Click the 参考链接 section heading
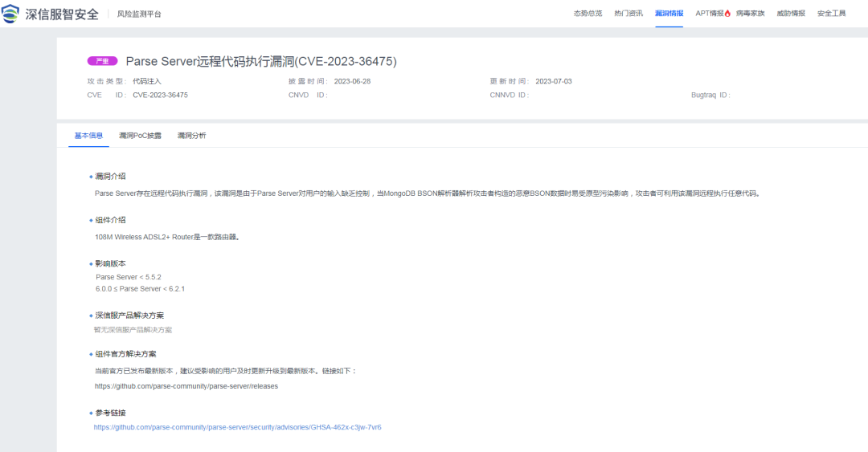This screenshot has height=452, width=868. pos(110,413)
